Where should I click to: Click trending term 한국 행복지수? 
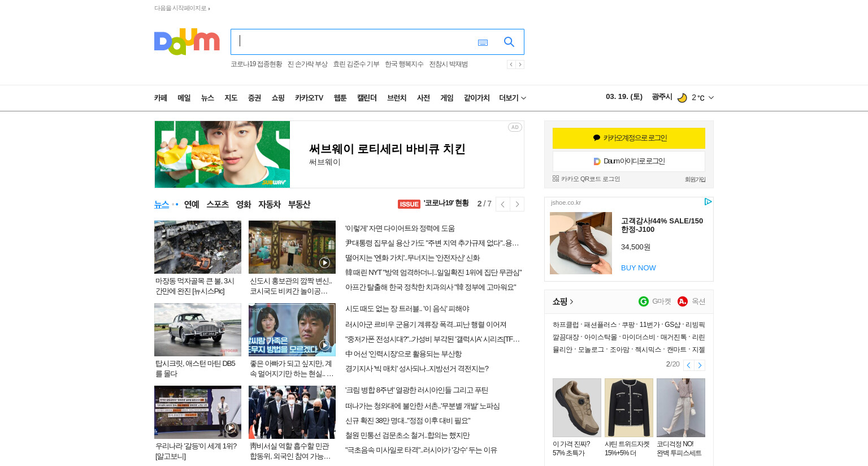coord(404,64)
